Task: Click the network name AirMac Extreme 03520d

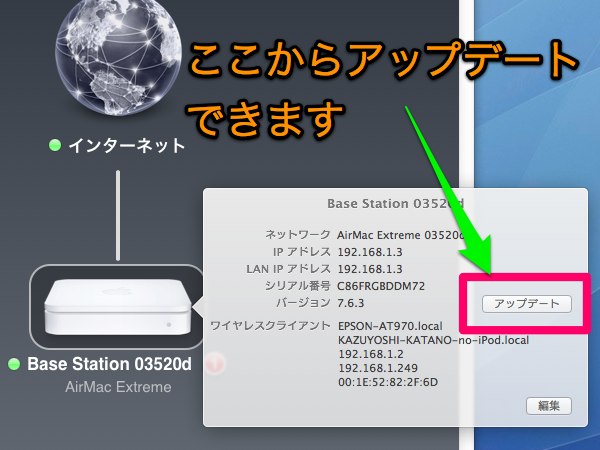Action: [400, 235]
